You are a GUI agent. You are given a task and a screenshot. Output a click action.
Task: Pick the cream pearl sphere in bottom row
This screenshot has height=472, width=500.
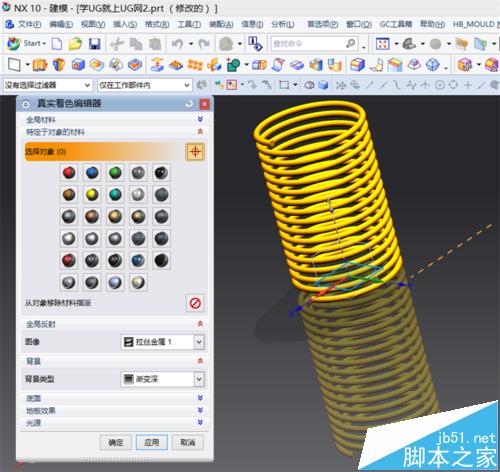pos(138,283)
